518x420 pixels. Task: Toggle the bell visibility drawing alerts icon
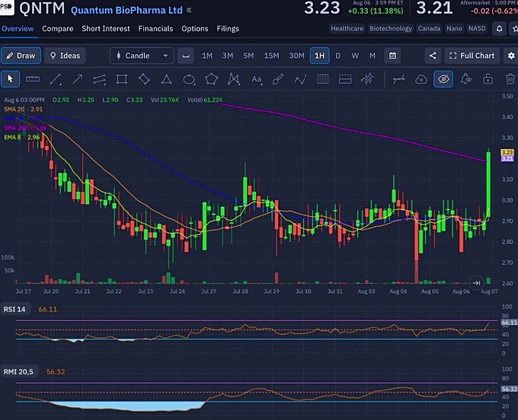[465, 79]
